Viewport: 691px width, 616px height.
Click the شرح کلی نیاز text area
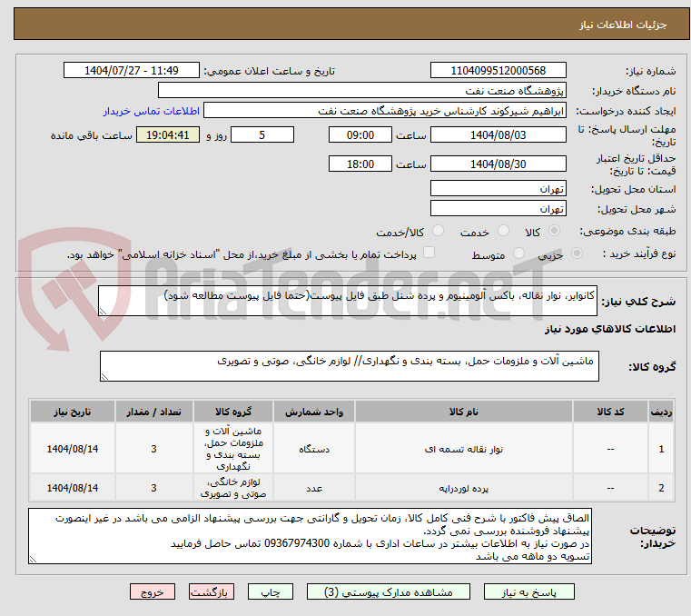click(348, 301)
